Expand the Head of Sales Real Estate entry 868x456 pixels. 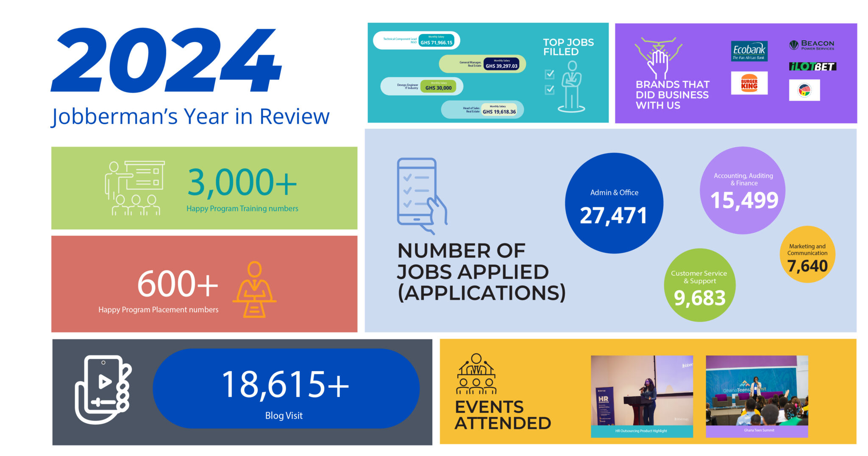click(483, 109)
